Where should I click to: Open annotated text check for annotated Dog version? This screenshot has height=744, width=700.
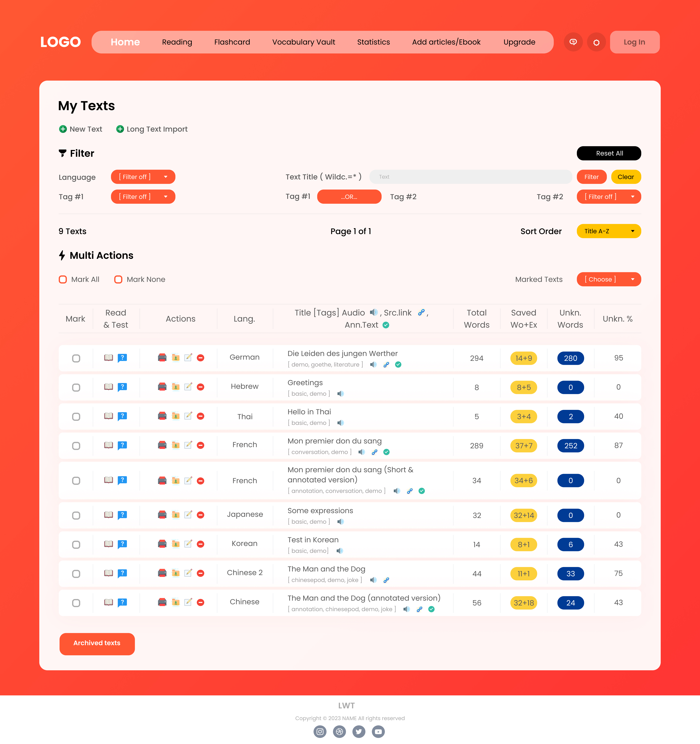click(x=431, y=609)
